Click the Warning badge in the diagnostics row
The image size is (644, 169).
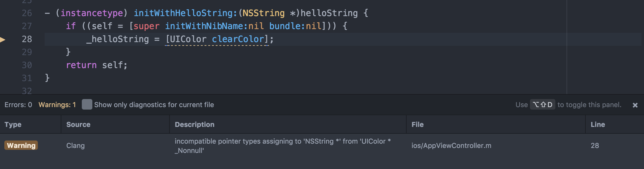click(21, 145)
